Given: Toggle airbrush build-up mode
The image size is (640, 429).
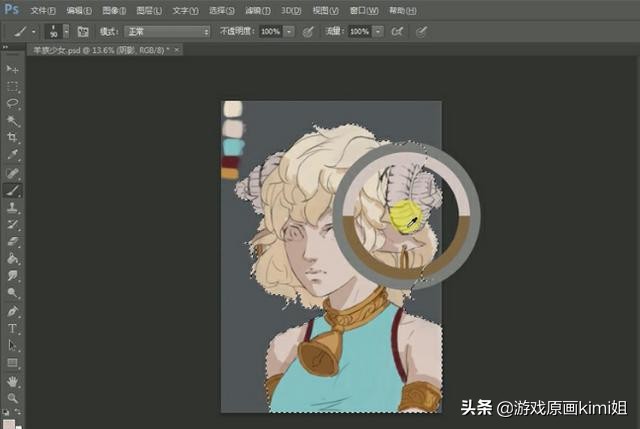Looking at the screenshot, I should pos(397,31).
